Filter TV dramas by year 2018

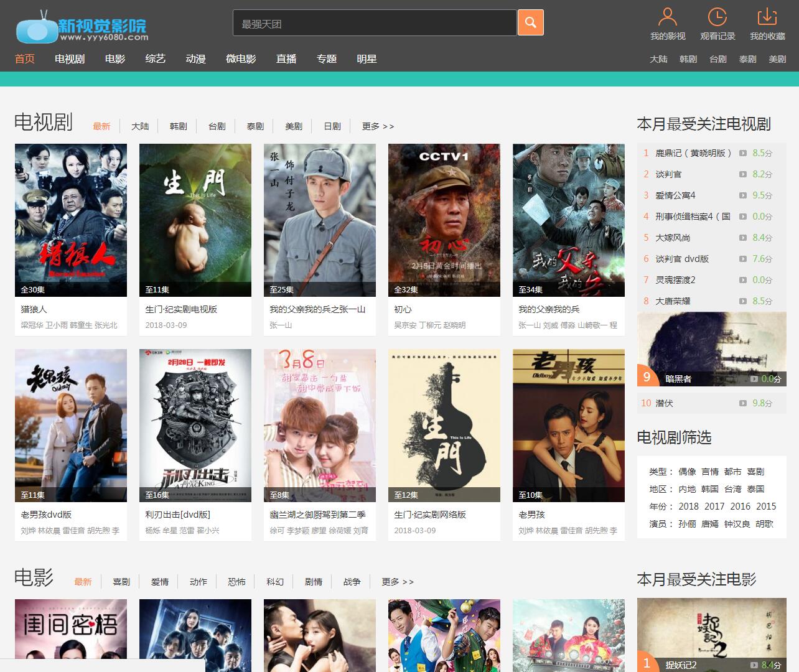click(x=688, y=506)
